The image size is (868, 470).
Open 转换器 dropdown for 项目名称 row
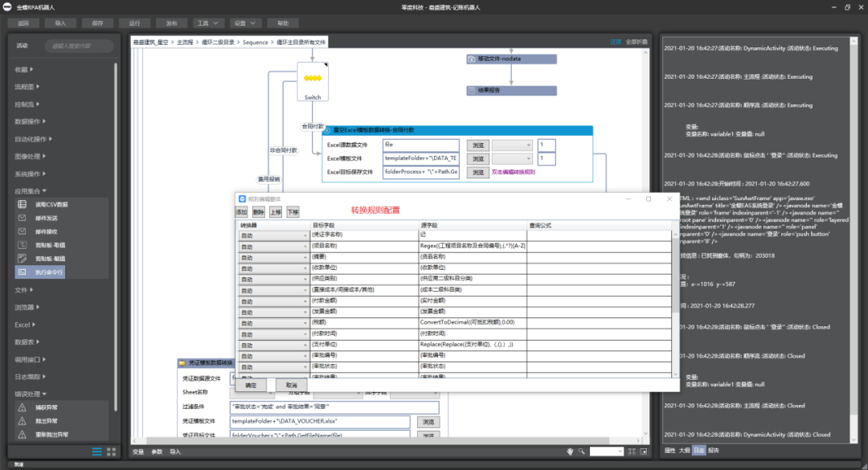(x=305, y=247)
